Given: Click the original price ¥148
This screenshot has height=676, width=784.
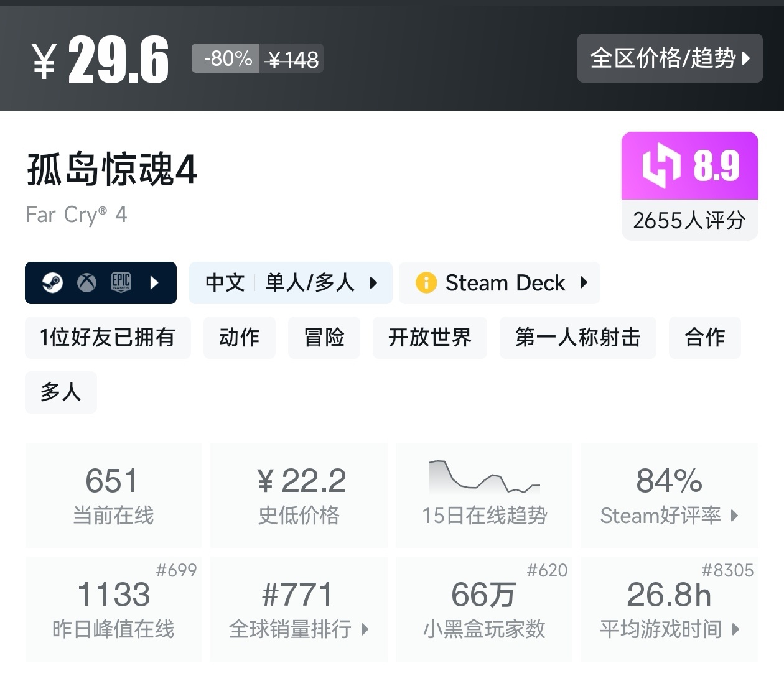Looking at the screenshot, I should point(292,59).
